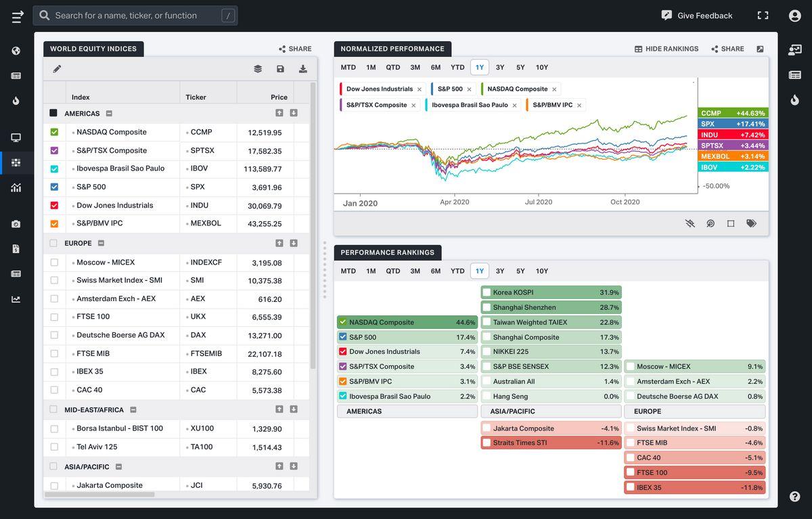
Task: Uncheck the NASDAQ Composite checkbox in index table
Action: pyautogui.click(x=54, y=133)
